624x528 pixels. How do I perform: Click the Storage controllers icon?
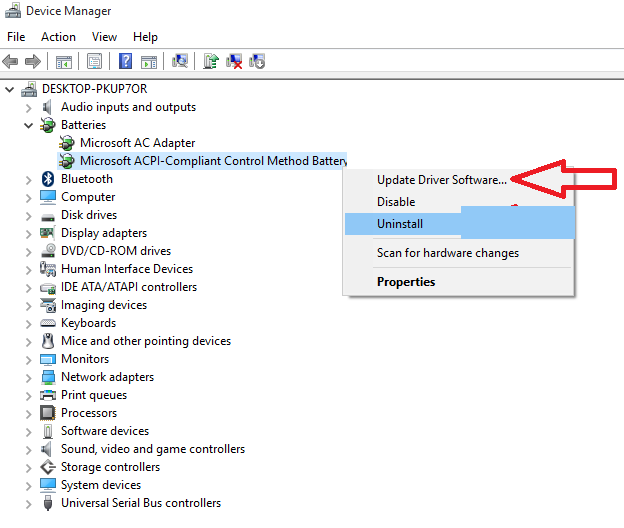48,467
